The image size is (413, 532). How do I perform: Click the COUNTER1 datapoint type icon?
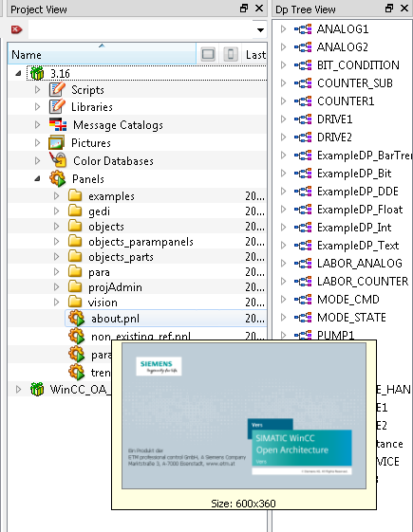coord(303,101)
